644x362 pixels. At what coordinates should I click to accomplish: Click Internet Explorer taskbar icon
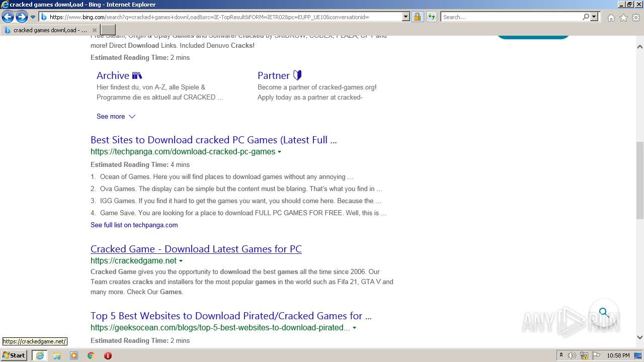point(40,355)
